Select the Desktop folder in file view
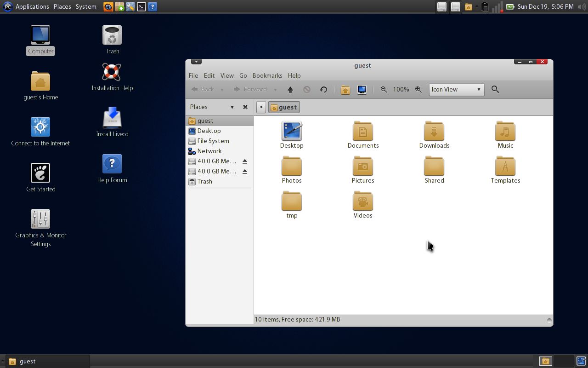588x368 pixels. click(292, 135)
